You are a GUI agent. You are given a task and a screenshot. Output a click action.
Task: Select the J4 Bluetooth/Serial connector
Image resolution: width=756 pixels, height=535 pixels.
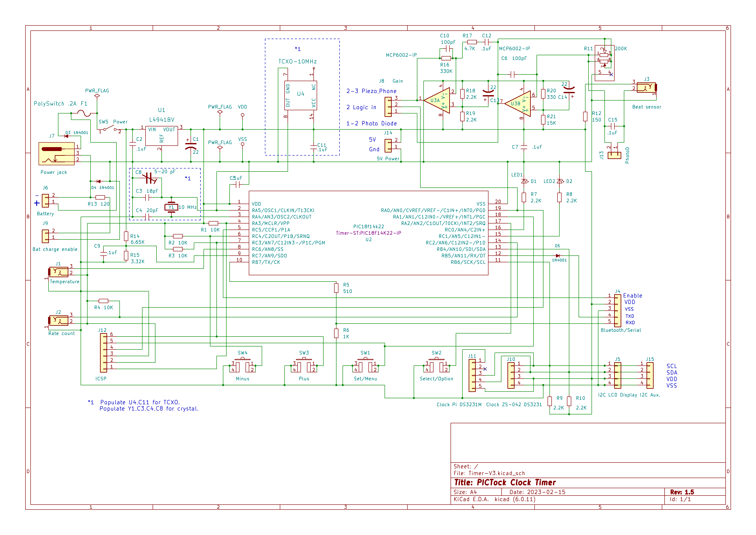pos(618,311)
